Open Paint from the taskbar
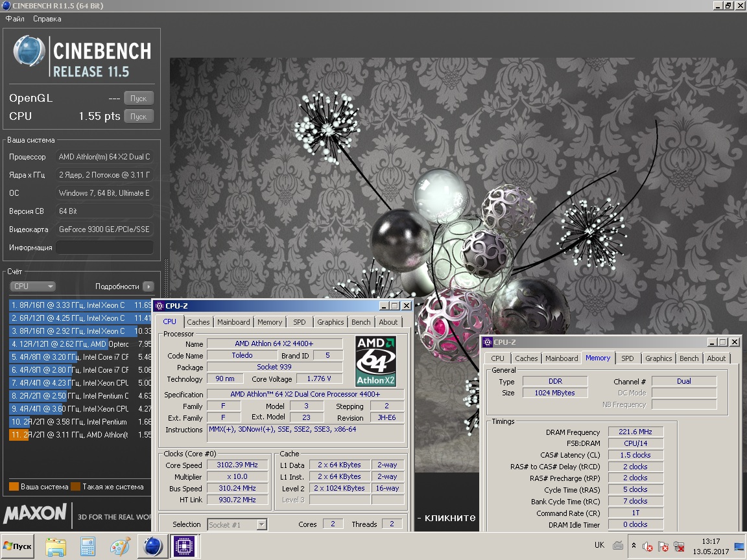This screenshot has height=560, width=747. [120, 546]
